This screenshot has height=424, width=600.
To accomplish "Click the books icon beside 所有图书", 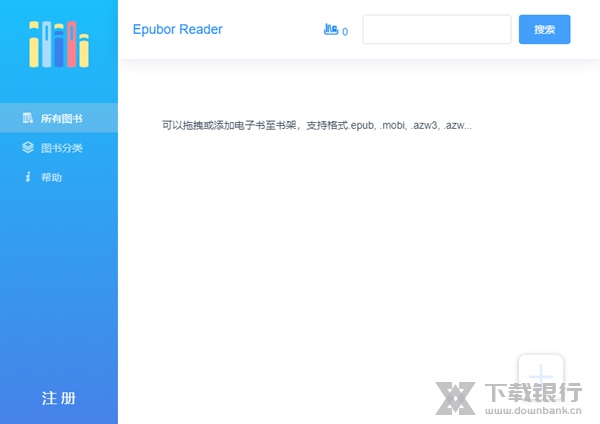I will coord(28,118).
